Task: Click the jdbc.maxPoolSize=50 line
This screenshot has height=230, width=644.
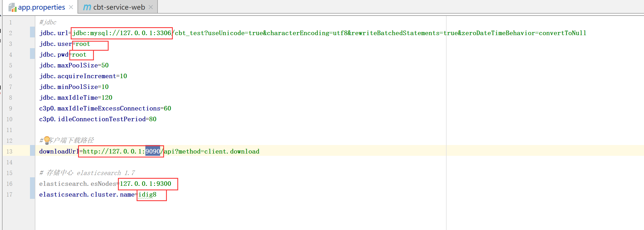Action: (74, 65)
